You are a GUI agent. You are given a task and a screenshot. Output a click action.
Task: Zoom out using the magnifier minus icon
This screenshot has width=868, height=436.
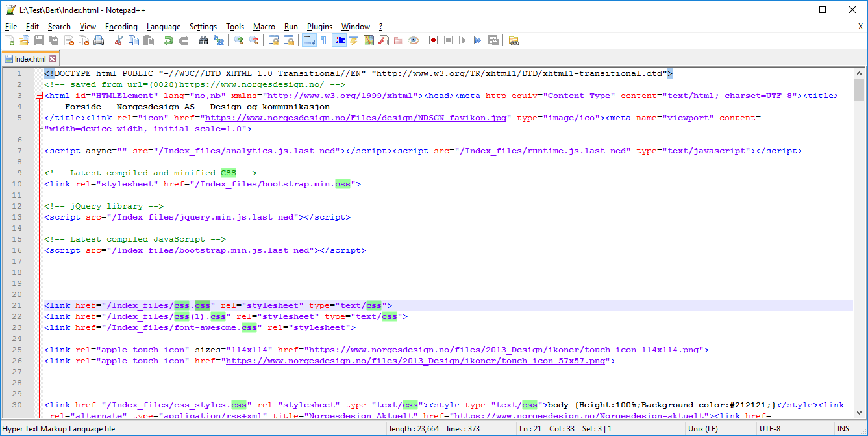(x=254, y=40)
